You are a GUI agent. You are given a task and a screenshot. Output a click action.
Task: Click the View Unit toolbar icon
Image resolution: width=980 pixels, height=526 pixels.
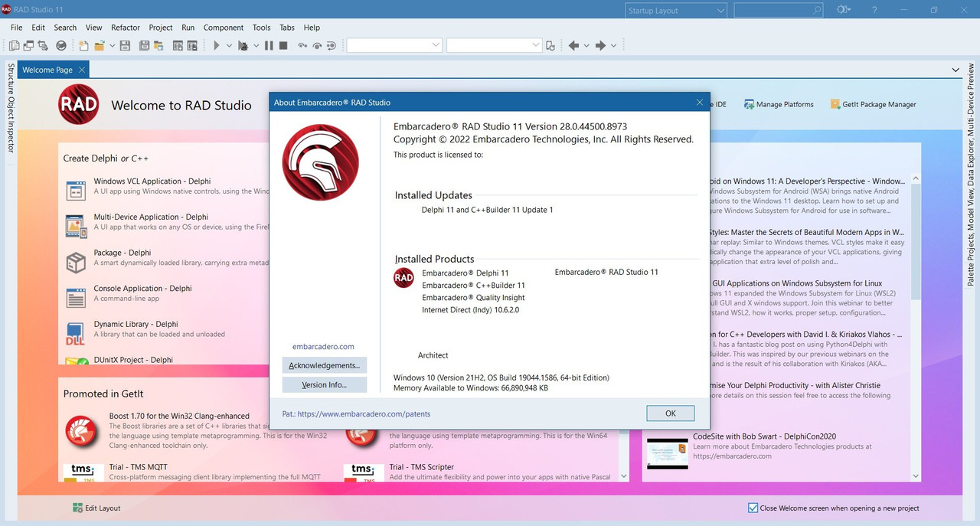pyautogui.click(x=14, y=46)
